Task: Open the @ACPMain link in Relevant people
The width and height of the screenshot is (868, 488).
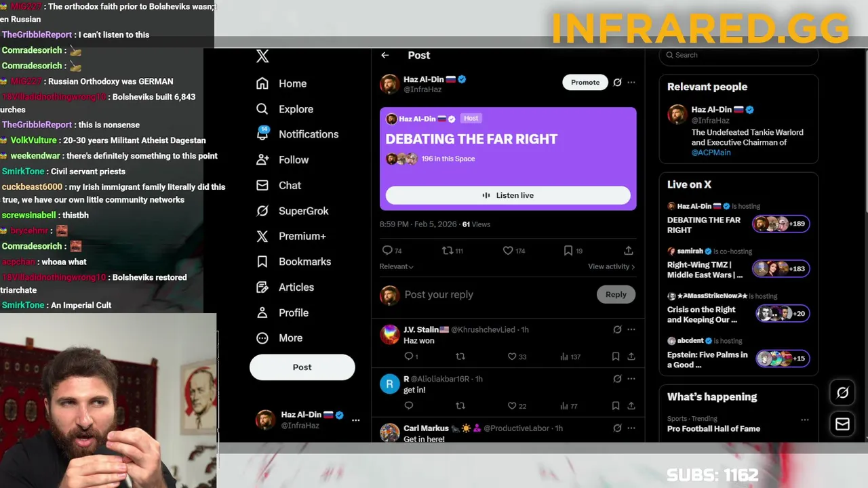Action: click(x=711, y=152)
